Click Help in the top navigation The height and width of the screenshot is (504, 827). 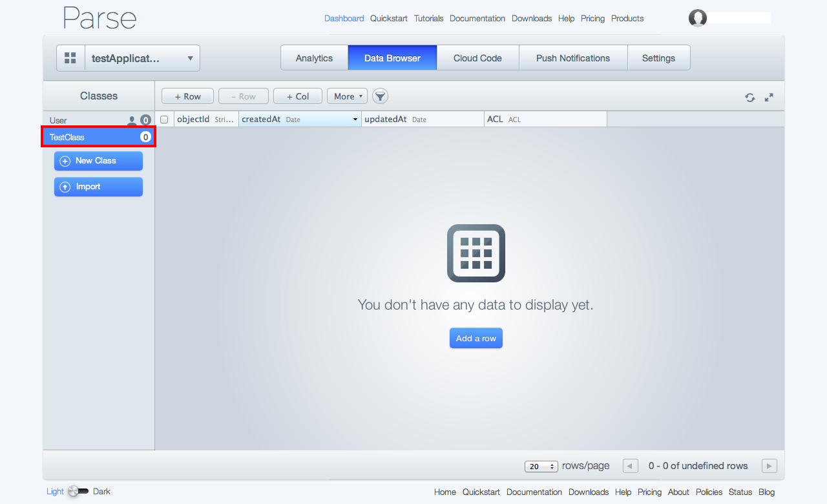pos(566,18)
